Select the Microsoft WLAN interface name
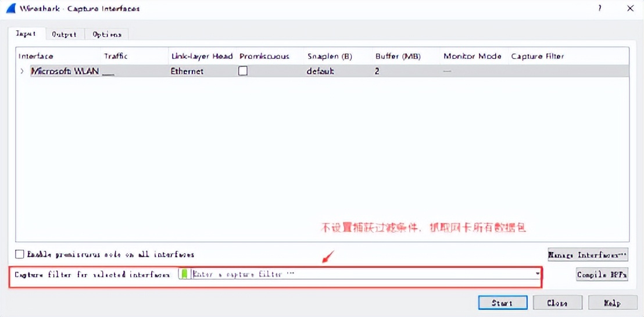 click(65, 71)
